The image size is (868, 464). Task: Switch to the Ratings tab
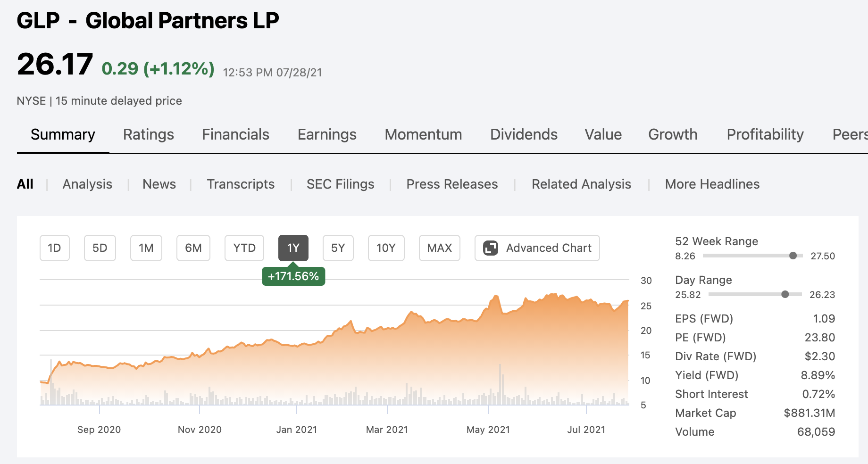[x=148, y=134]
